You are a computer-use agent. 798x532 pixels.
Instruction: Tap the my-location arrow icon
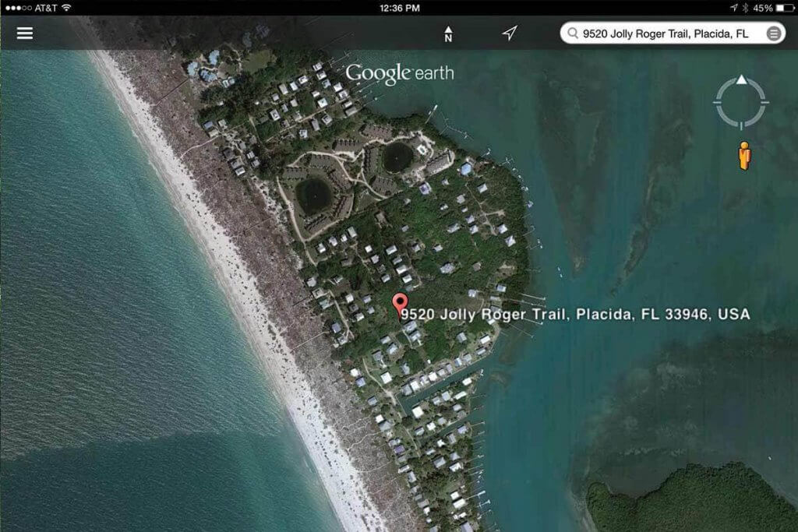coord(510,33)
